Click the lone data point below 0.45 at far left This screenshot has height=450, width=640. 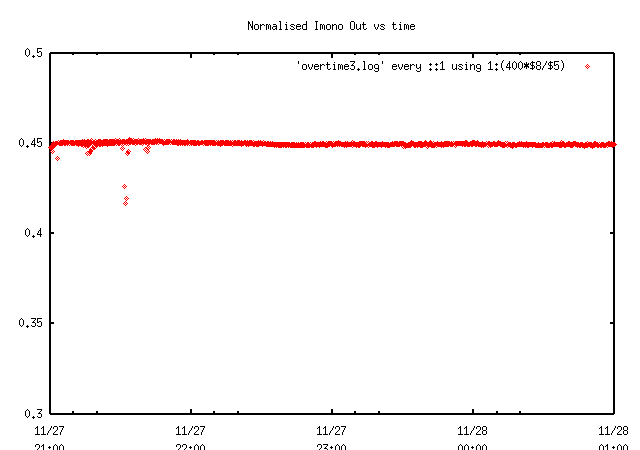click(57, 158)
